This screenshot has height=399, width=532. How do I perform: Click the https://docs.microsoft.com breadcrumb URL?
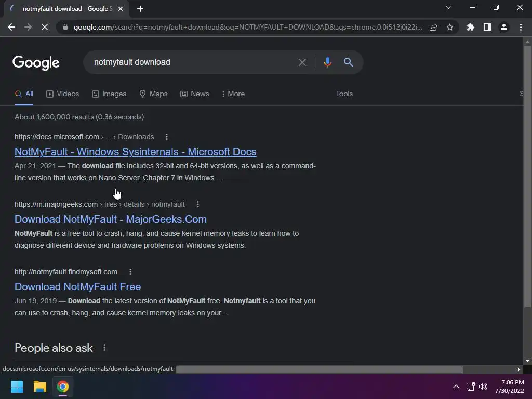57,137
